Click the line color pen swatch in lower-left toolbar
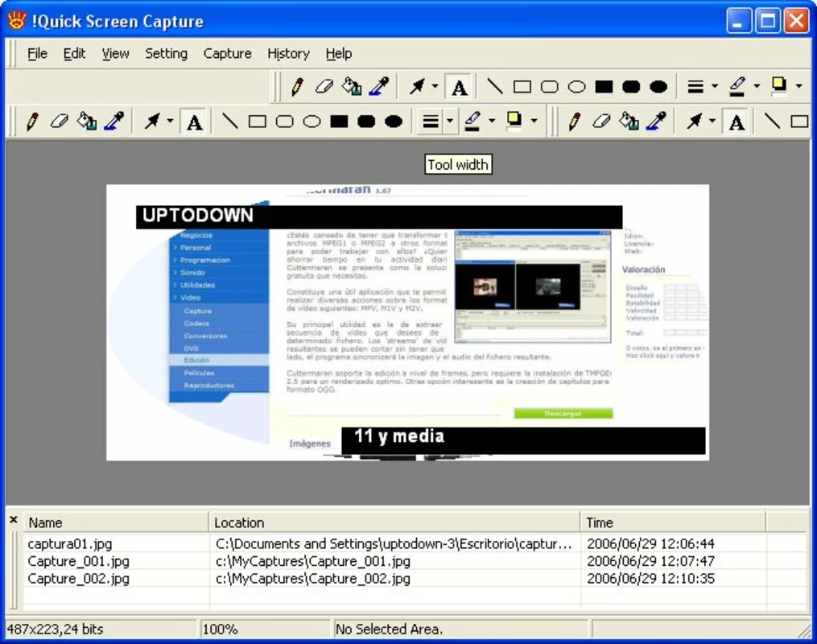817x644 pixels. (x=472, y=122)
